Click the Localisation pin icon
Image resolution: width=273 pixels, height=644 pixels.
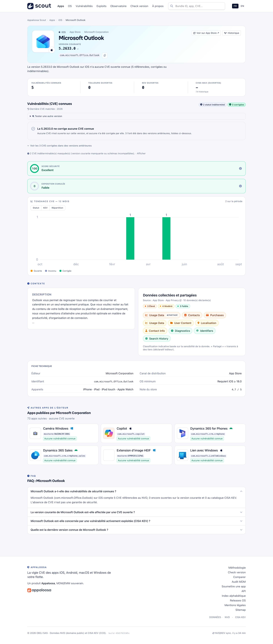tap(198, 323)
